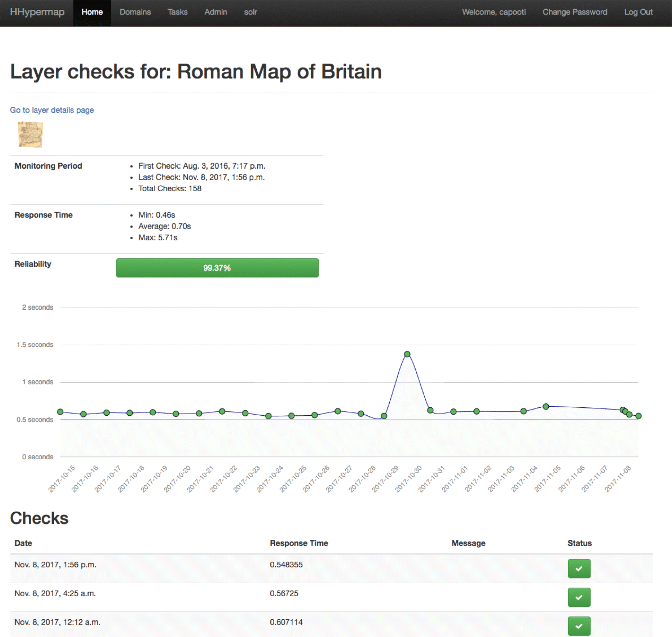The image size is (672, 637).
Task: Open the Roman Map of Britain thumbnail
Action: click(x=30, y=135)
